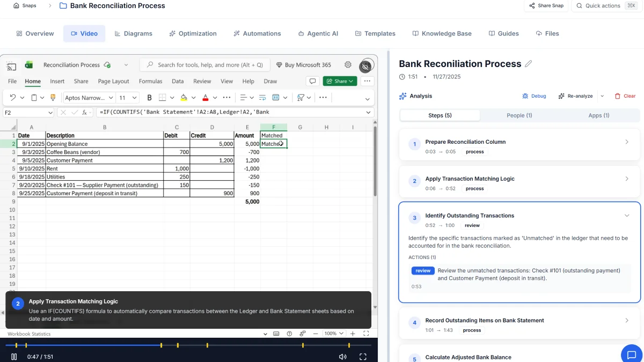Toggle the hide overlay eye icon

pyautogui.click(x=365, y=66)
